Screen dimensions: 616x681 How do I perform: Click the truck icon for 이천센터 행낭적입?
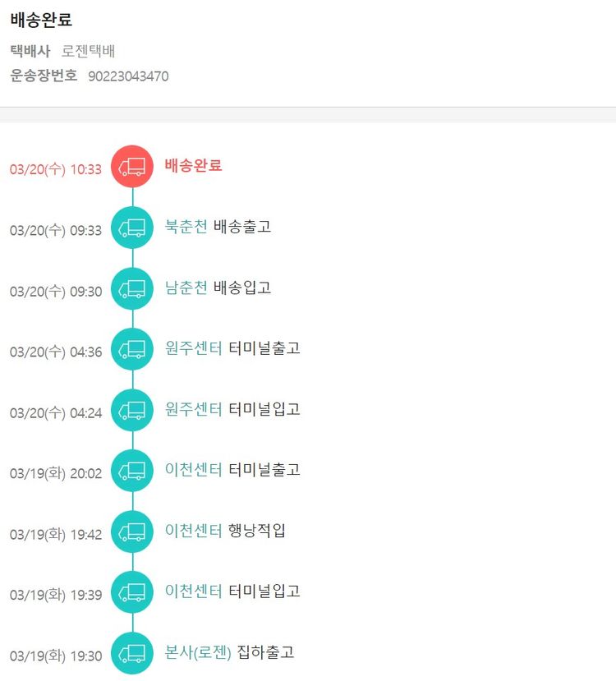click(x=132, y=531)
